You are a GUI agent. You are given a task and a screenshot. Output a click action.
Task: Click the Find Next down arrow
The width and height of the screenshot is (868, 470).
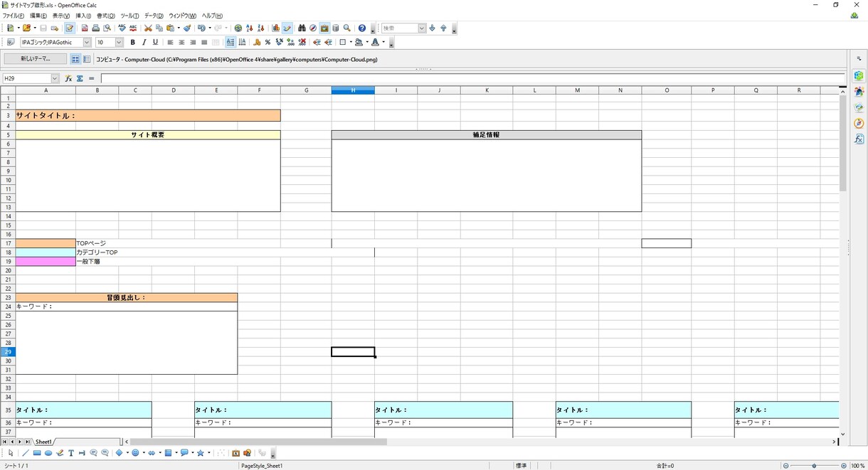point(432,28)
